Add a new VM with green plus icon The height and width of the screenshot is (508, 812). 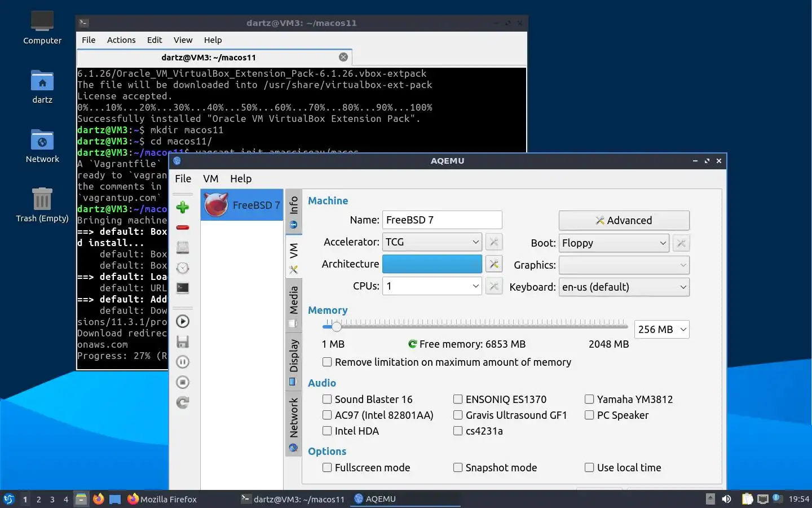182,207
